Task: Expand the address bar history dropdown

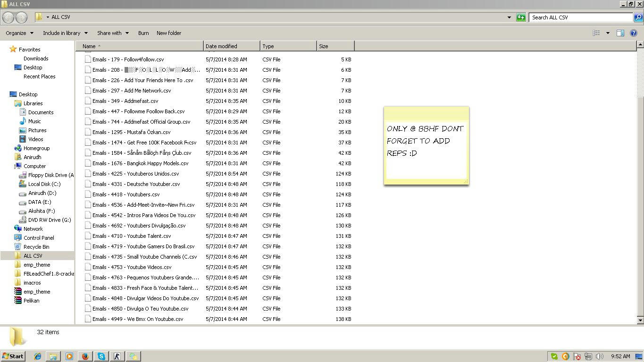Action: [509, 17]
